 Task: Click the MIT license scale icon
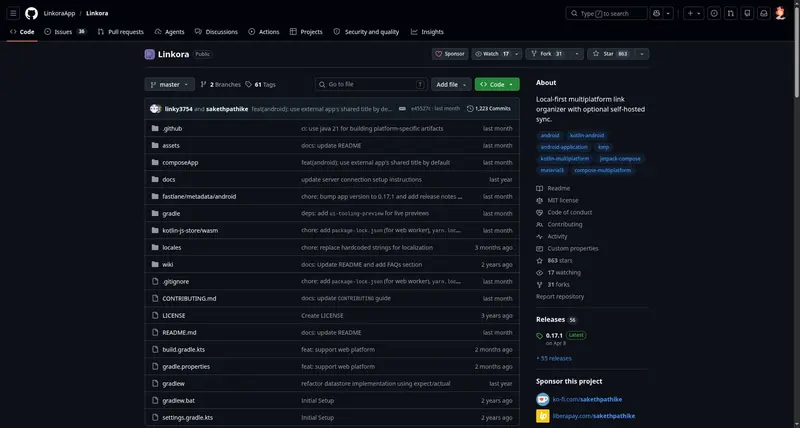(539, 200)
